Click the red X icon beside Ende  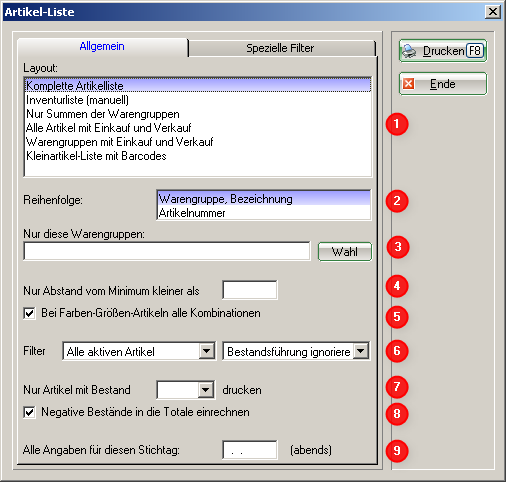(409, 84)
